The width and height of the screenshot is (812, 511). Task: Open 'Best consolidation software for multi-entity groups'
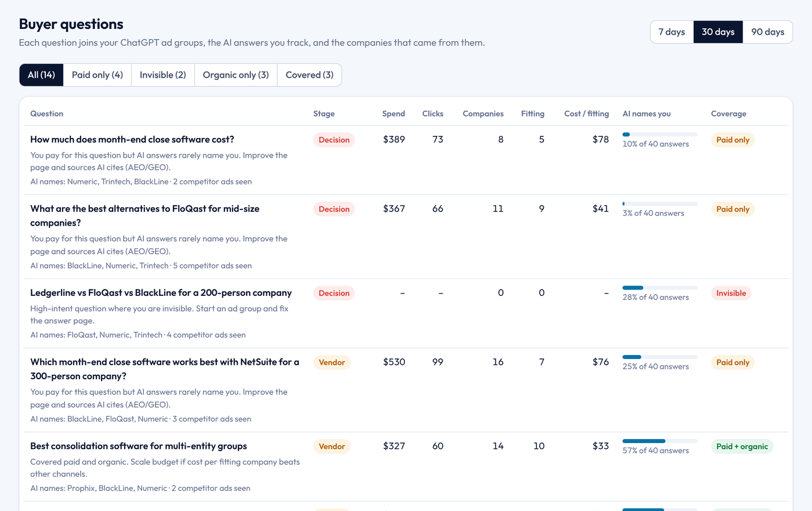pos(139,446)
